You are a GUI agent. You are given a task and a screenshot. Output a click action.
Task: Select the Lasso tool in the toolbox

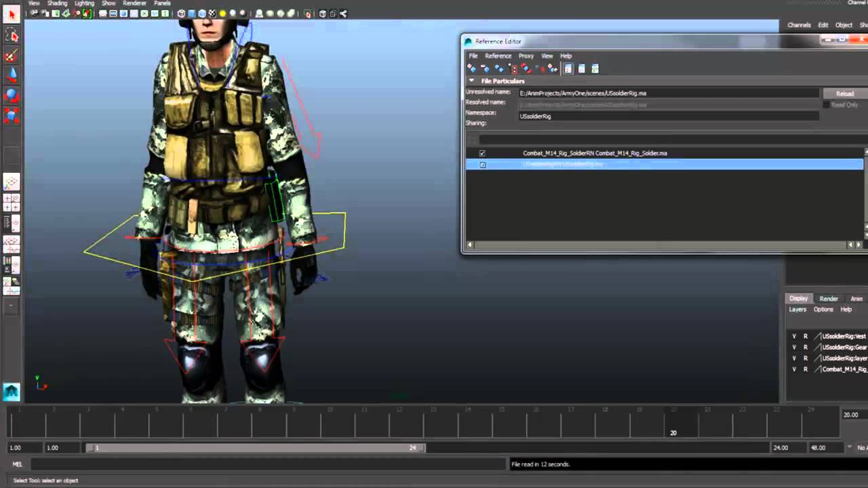tap(12, 35)
